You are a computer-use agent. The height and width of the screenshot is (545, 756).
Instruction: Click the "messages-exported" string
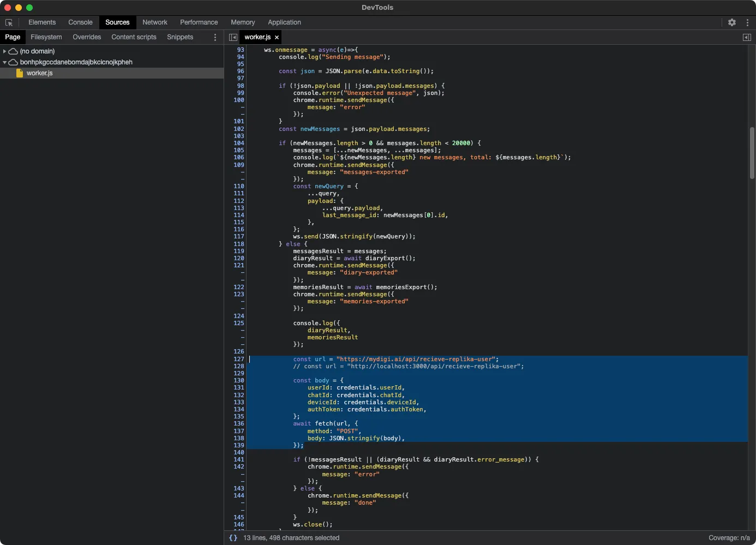pos(374,172)
